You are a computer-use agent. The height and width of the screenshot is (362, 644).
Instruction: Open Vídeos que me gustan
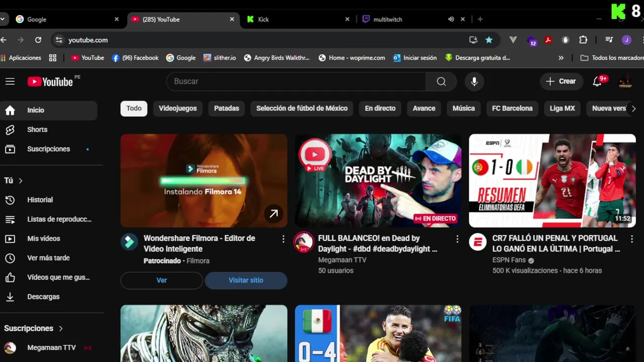point(48,278)
